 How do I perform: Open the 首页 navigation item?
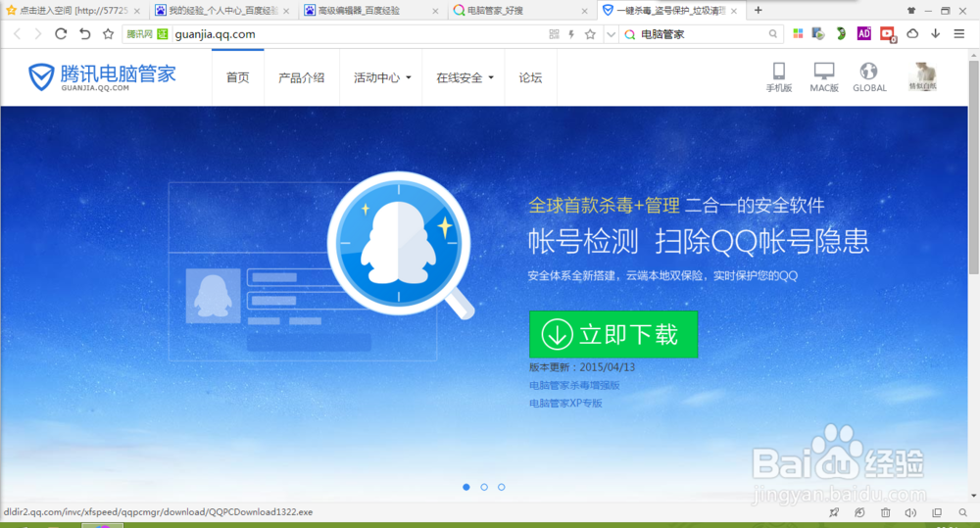[x=237, y=77]
